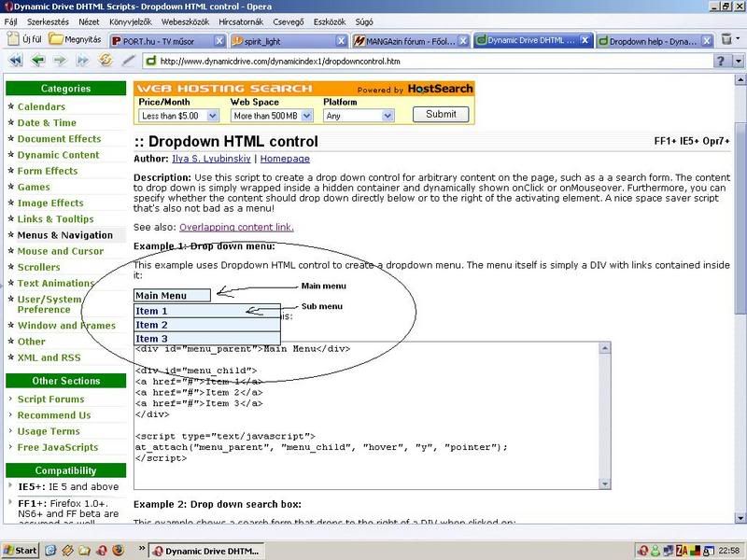Open the Free JavaScripts link
This screenshot has width=747, height=560.
[58, 447]
